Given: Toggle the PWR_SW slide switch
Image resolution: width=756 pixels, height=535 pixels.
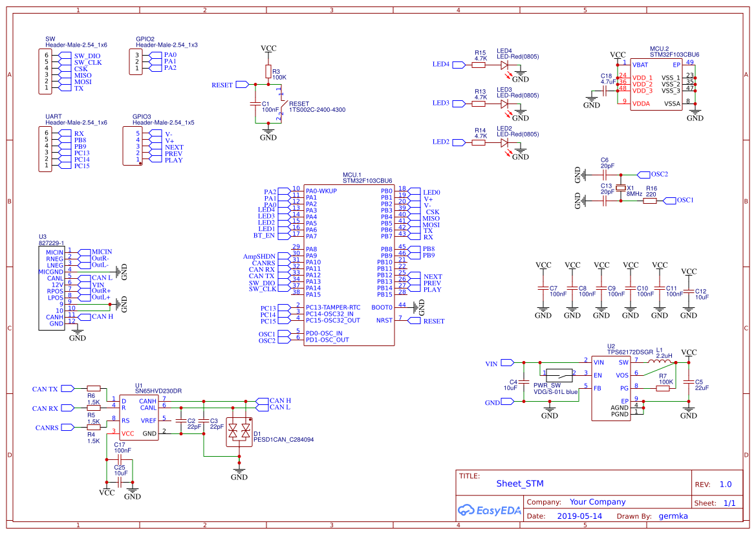Looking at the screenshot, I should point(558,374).
